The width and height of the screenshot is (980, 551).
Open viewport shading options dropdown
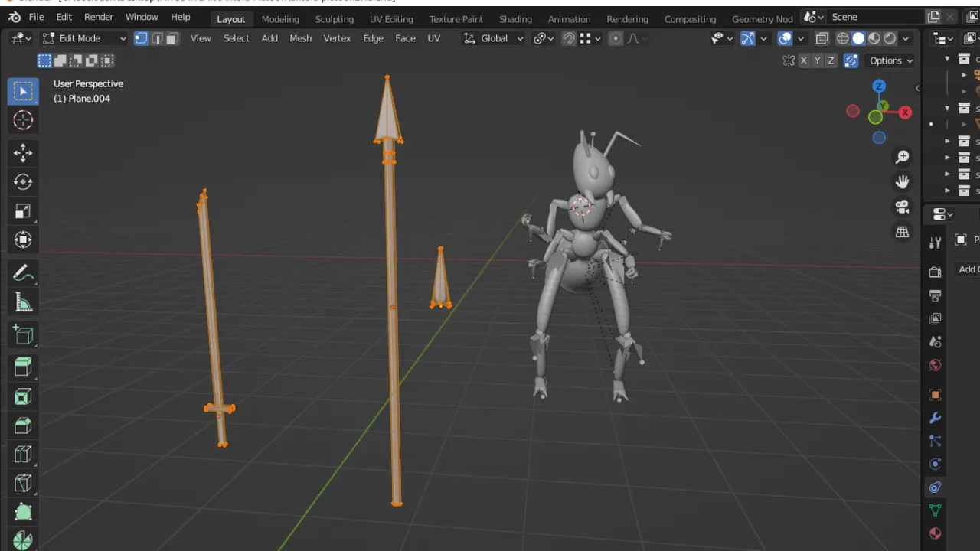tap(906, 38)
